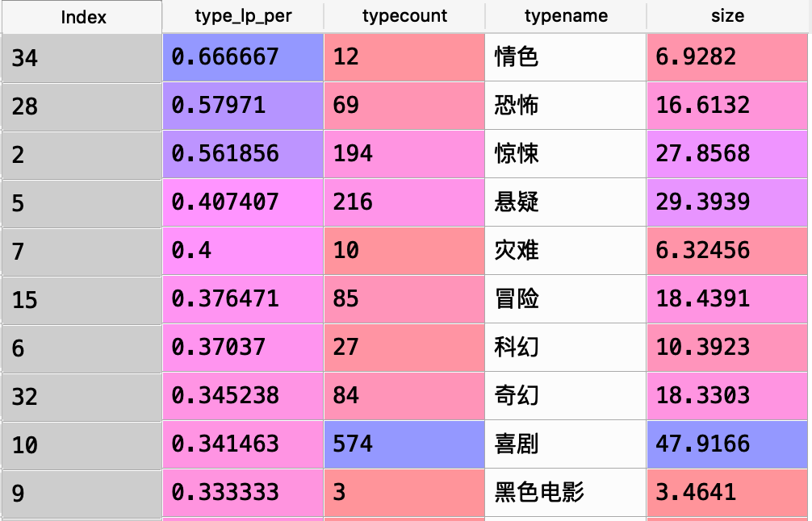Viewport: 812px width, 521px height.
Task: Select index row 7
Action: (82, 251)
